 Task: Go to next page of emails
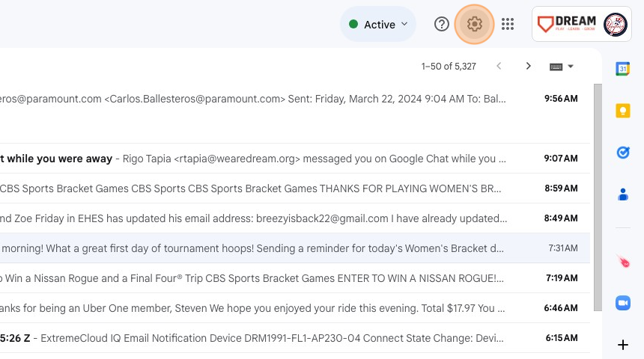point(528,66)
